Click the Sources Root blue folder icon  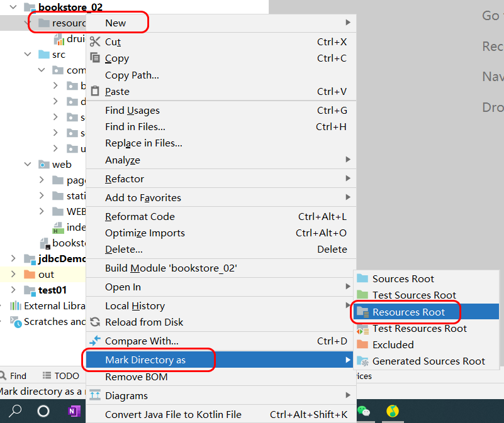[x=362, y=278]
